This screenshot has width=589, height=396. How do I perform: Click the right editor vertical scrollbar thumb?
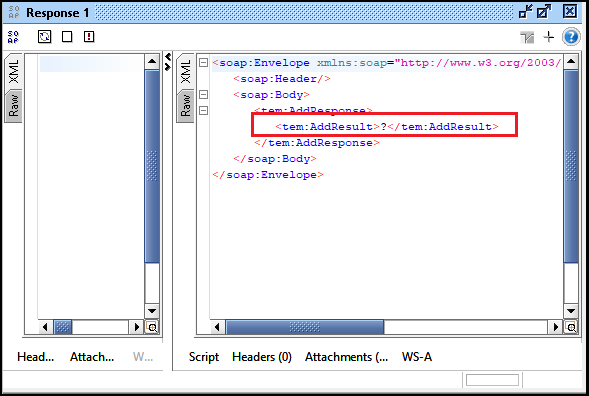(x=571, y=166)
